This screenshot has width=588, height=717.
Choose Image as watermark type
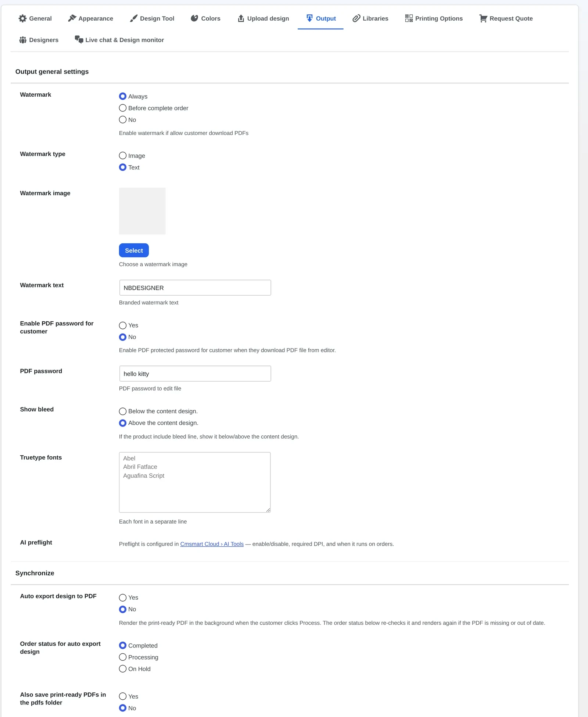pos(123,156)
